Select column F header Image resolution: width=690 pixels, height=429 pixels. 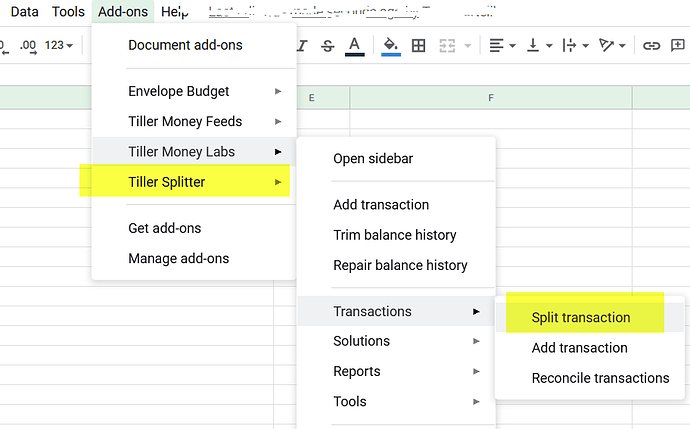point(491,98)
